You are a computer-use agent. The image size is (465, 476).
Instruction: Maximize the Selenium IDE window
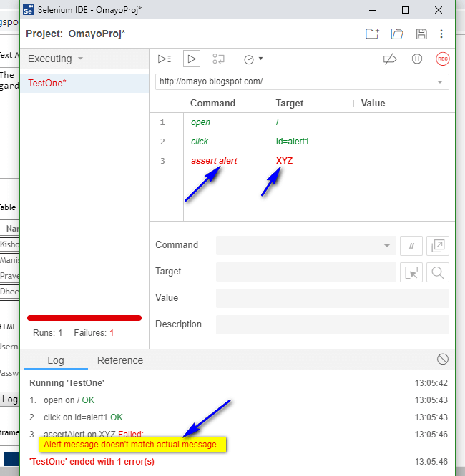406,10
